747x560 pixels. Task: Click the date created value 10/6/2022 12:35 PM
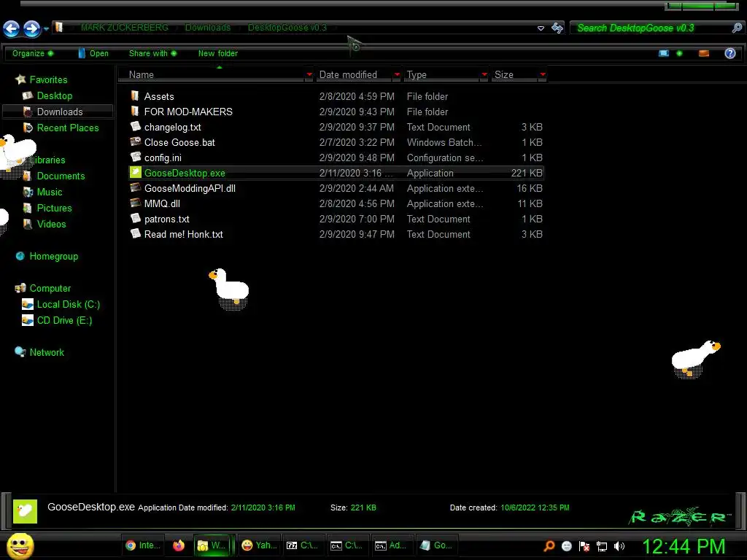tap(535, 507)
